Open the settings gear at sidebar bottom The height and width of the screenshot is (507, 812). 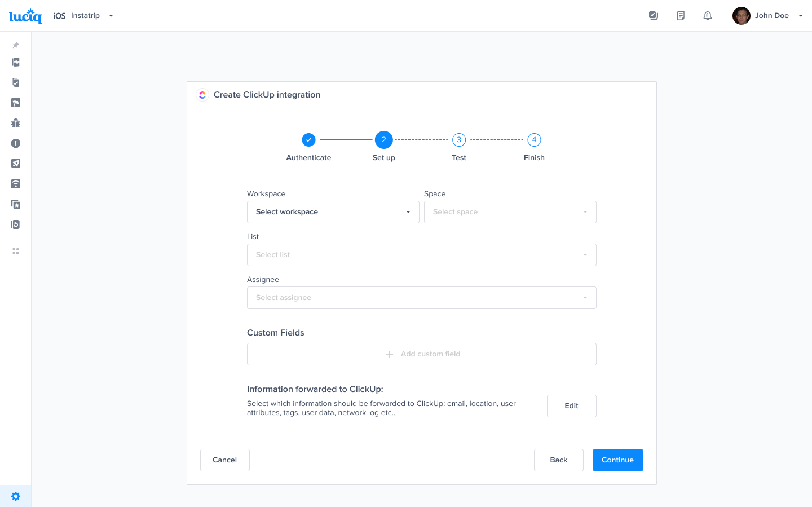click(x=15, y=496)
